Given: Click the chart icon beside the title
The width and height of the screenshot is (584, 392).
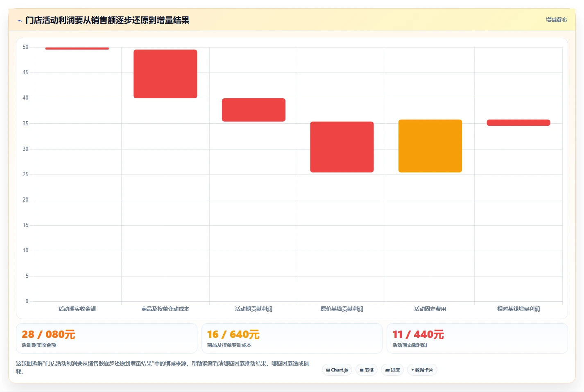Looking at the screenshot, I should point(19,20).
